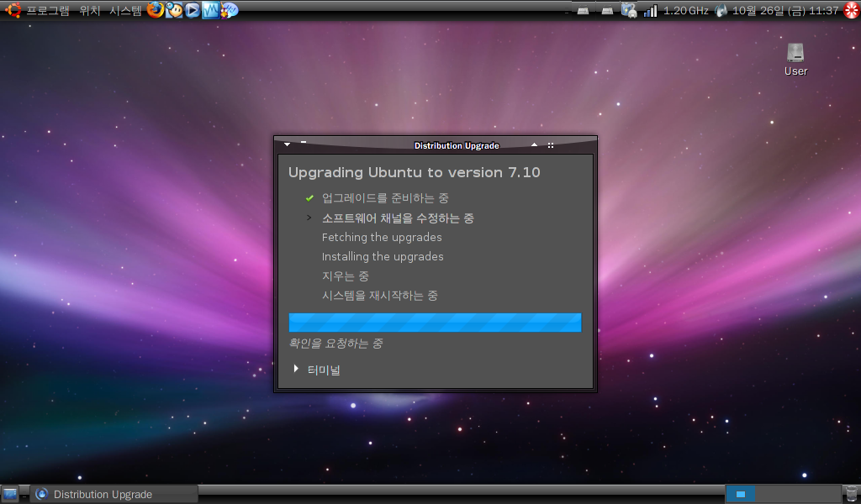Click the red logout button icon
This screenshot has height=504, width=861.
[x=852, y=10]
